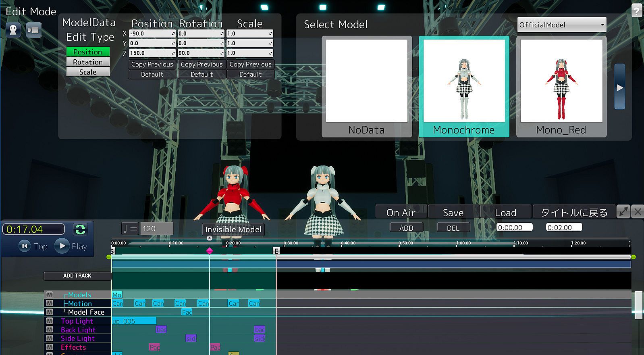The width and height of the screenshot is (644, 355).
Task: Click the Save button
Action: pos(453,212)
